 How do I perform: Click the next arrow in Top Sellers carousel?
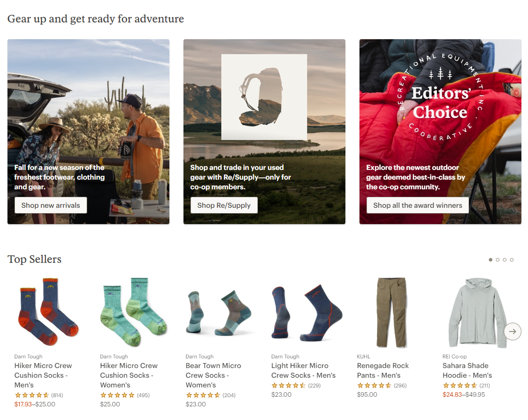[513, 332]
